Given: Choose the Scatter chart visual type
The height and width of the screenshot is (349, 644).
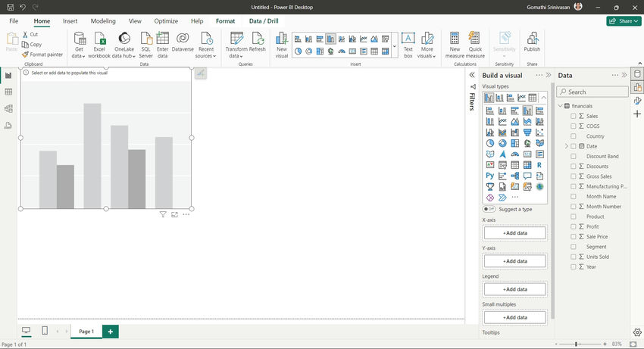Looking at the screenshot, I should coord(539,132).
